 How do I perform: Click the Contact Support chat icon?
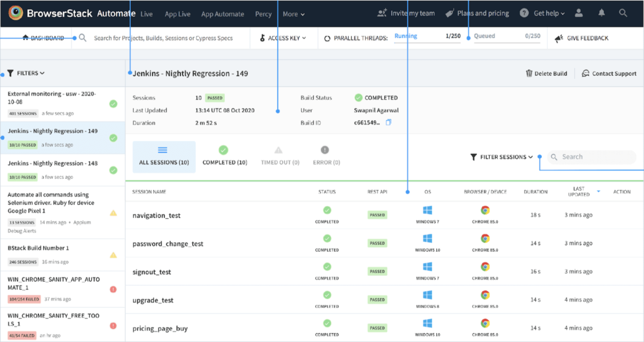point(586,73)
